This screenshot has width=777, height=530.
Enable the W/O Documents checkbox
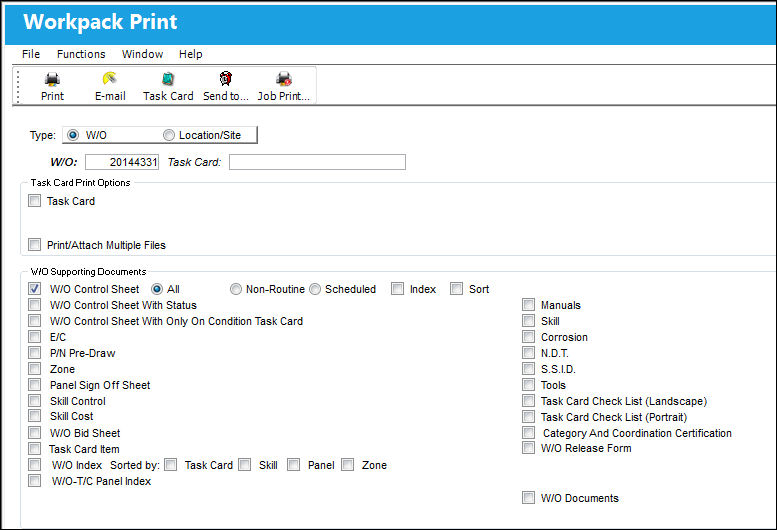coord(528,497)
